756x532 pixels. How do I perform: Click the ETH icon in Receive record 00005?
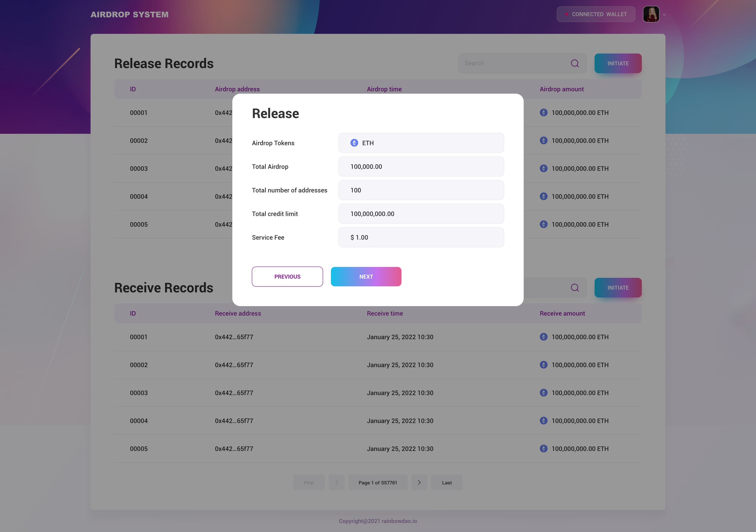pos(544,448)
